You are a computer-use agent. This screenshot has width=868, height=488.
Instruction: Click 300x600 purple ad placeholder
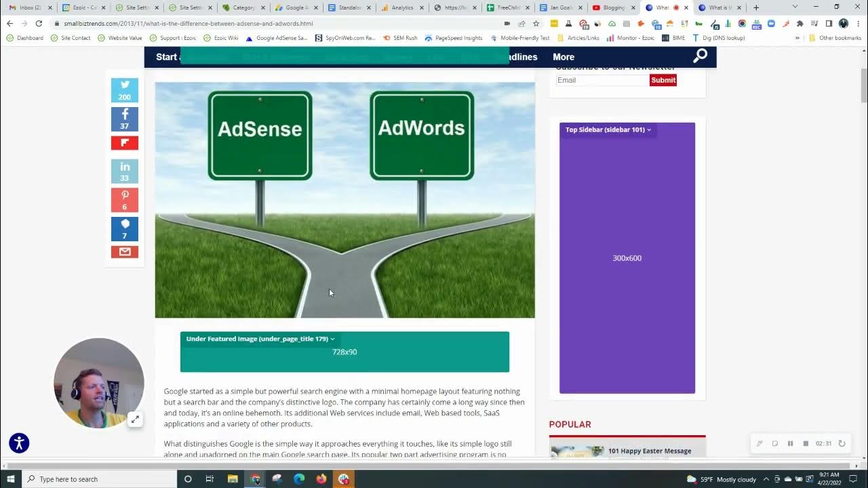(627, 258)
